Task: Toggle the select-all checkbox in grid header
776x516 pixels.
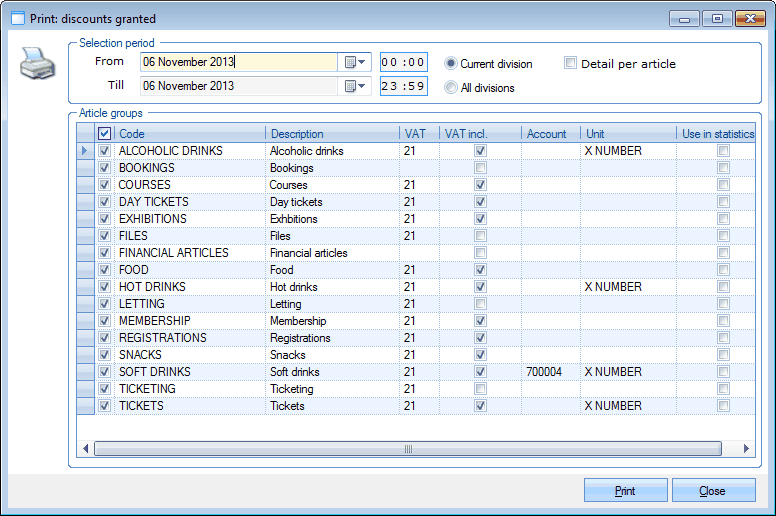Action: 105,133
